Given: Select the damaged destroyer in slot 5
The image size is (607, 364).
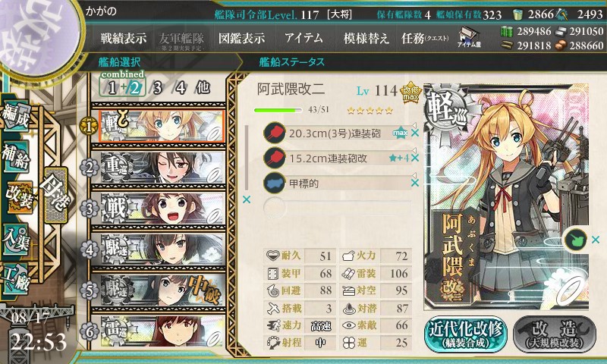Looking at the screenshot, I should pyautogui.click(x=162, y=290).
